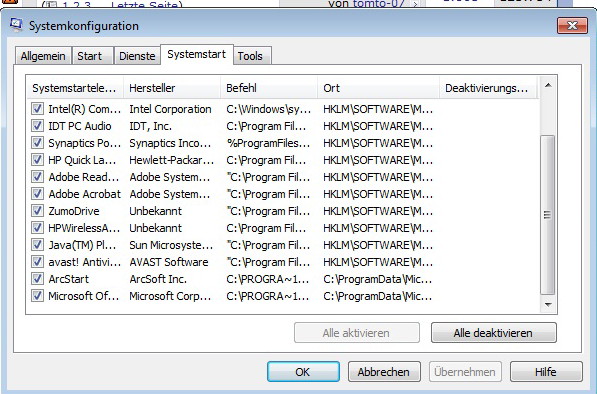Sort by the Hersteller column header
This screenshot has height=394, width=597.
pyautogui.click(x=172, y=88)
